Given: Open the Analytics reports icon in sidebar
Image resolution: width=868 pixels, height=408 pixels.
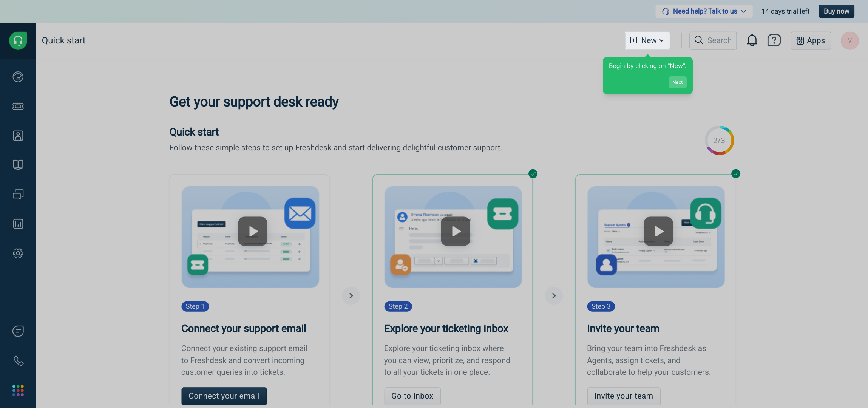Looking at the screenshot, I should click(x=18, y=224).
